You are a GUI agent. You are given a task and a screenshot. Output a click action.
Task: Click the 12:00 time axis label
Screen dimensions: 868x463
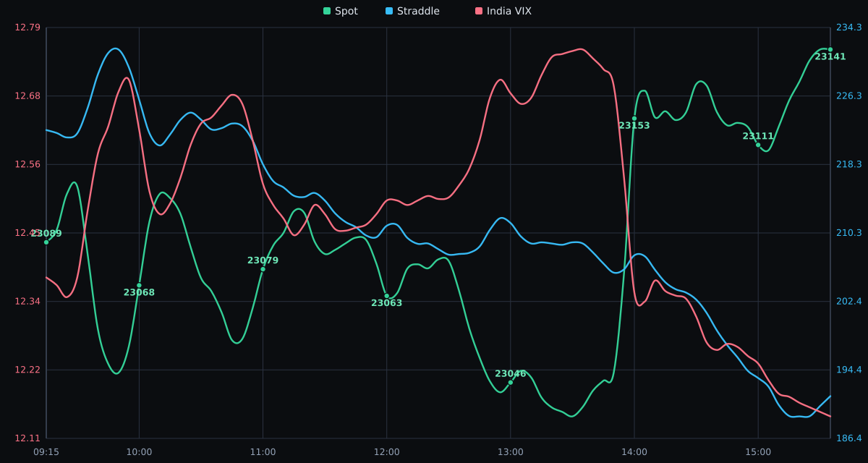[386, 452]
